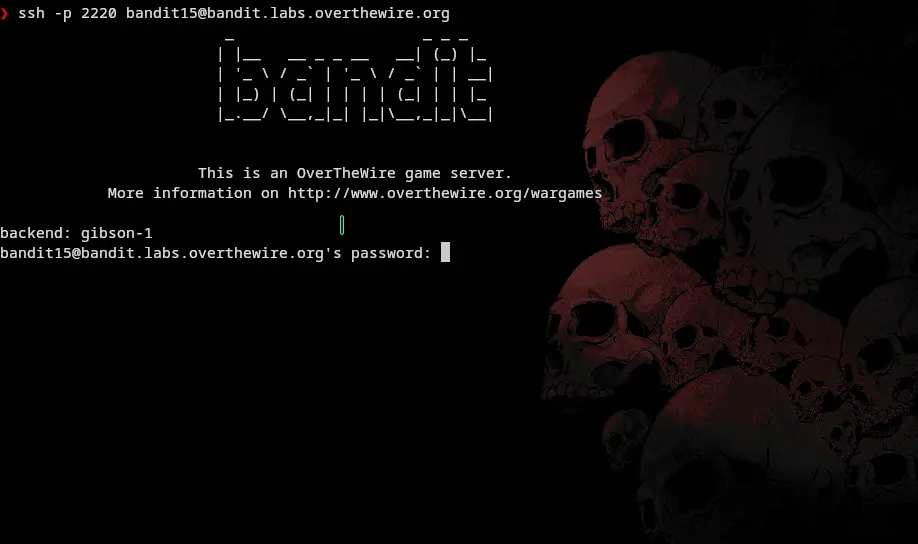Click the 'This is an OverTheWire game server' line

355,173
